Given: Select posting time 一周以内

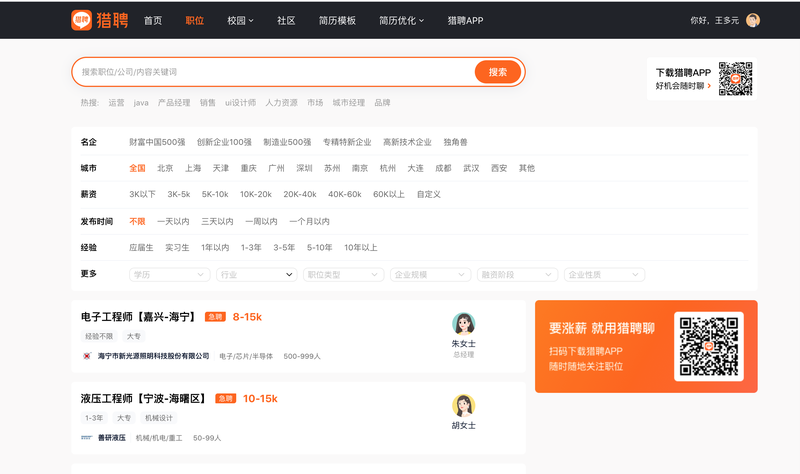Looking at the screenshot, I should (261, 221).
